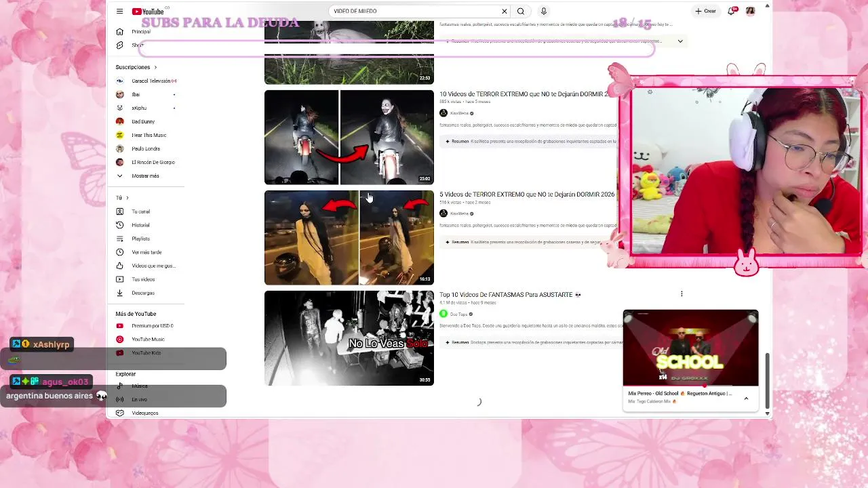Open KissWeba avatar under the 5 Videos result
868x488 pixels.
click(443, 213)
